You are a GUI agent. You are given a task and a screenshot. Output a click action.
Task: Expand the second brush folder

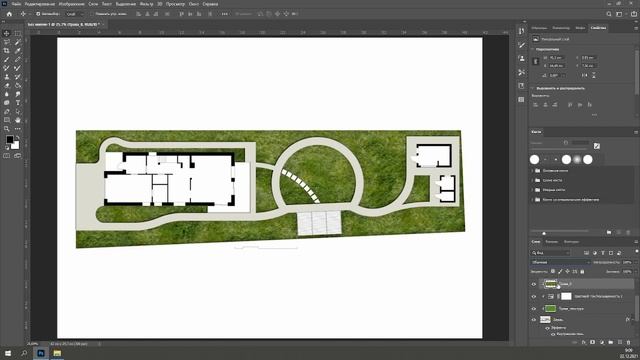tap(532, 180)
